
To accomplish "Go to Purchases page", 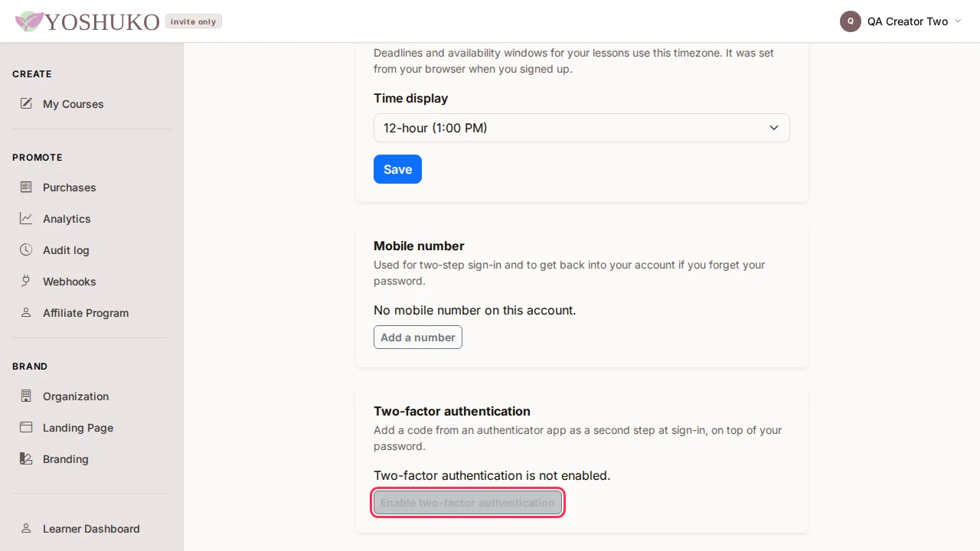I will click(x=92, y=187).
